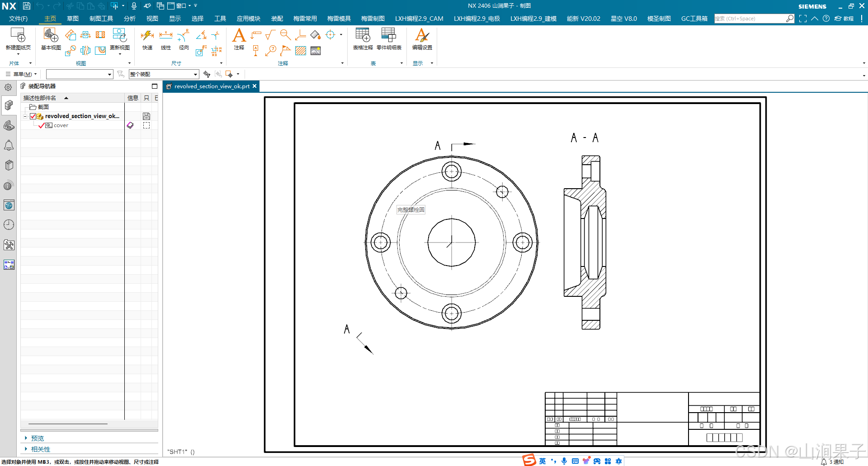Click the 表格注释 (Tabular Note) icon
Image resolution: width=868 pixels, height=466 pixels.
363,35
